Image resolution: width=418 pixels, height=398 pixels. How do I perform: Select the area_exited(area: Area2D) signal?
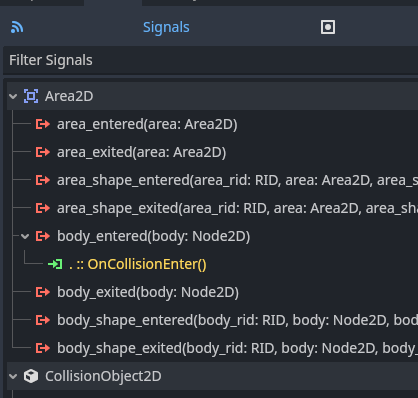point(142,152)
